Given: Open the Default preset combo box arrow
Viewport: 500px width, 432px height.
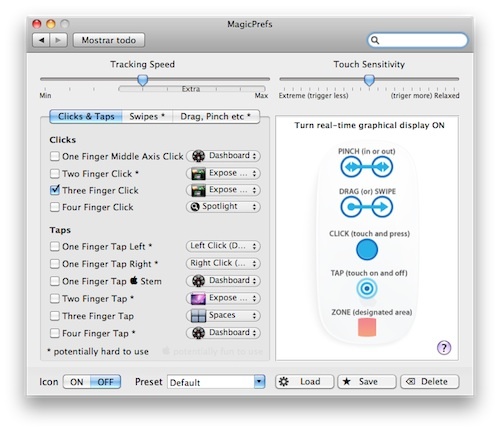Looking at the screenshot, I should tap(259, 382).
